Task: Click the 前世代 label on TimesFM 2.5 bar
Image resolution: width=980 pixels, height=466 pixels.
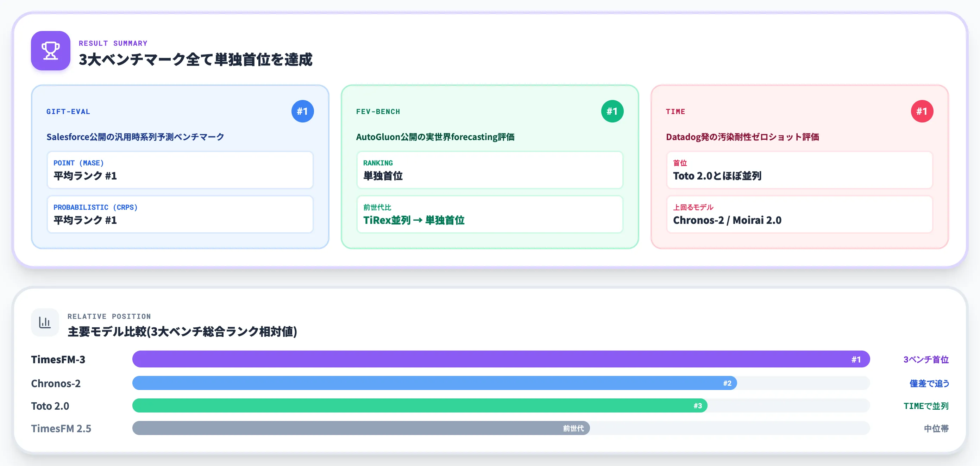Action: pyautogui.click(x=573, y=428)
